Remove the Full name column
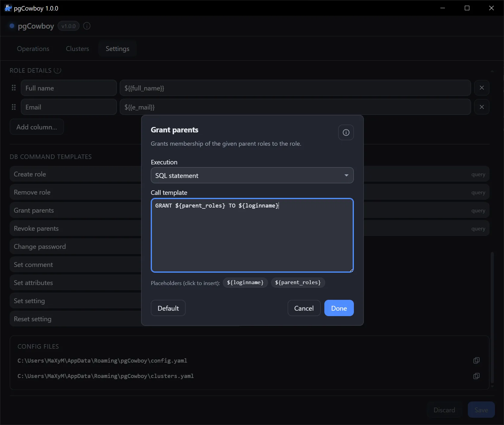This screenshot has height=425, width=504. (x=482, y=88)
